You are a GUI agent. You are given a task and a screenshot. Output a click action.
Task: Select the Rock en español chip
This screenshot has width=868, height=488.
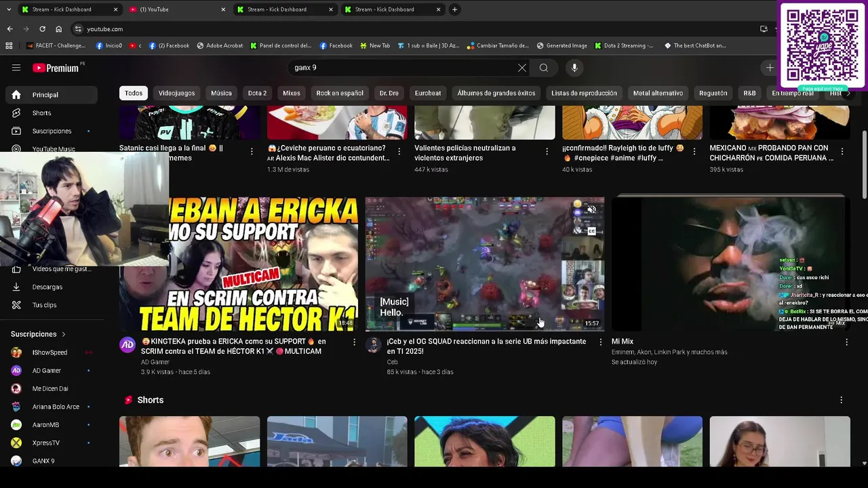pos(340,93)
